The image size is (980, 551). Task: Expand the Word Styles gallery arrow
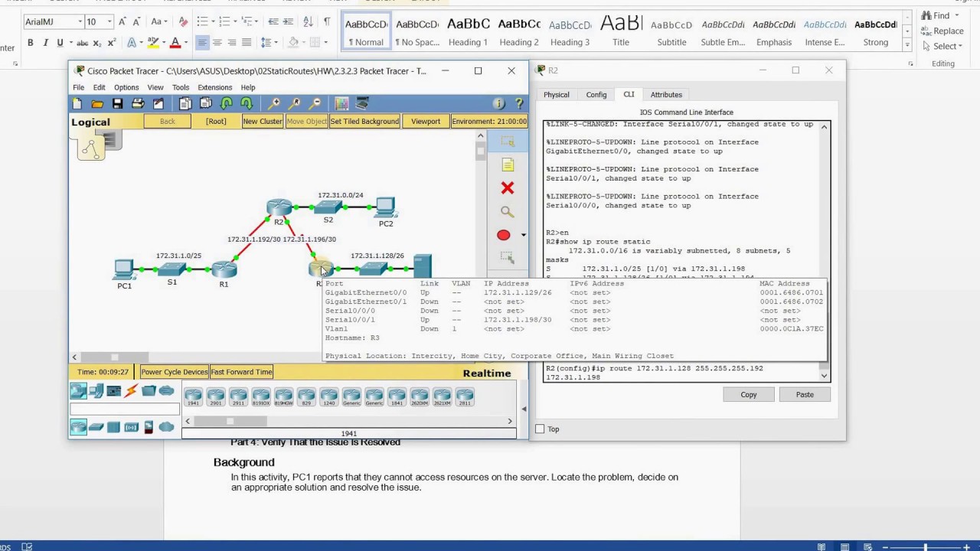point(908,46)
